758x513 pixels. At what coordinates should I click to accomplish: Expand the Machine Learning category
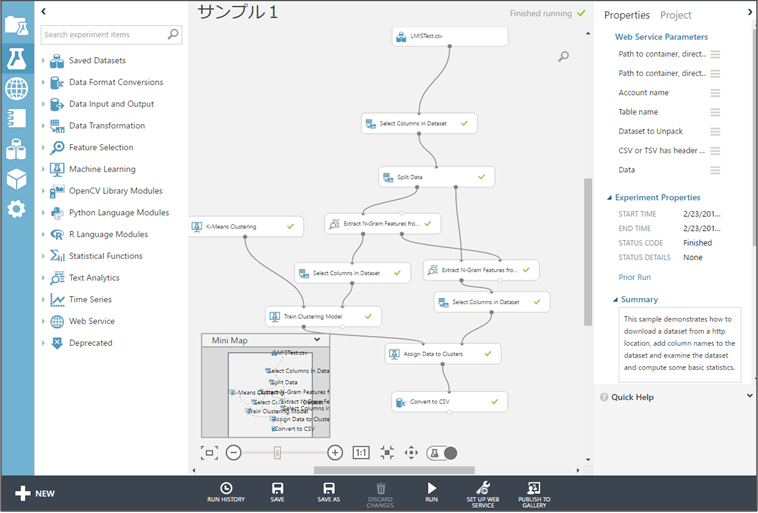(x=43, y=169)
